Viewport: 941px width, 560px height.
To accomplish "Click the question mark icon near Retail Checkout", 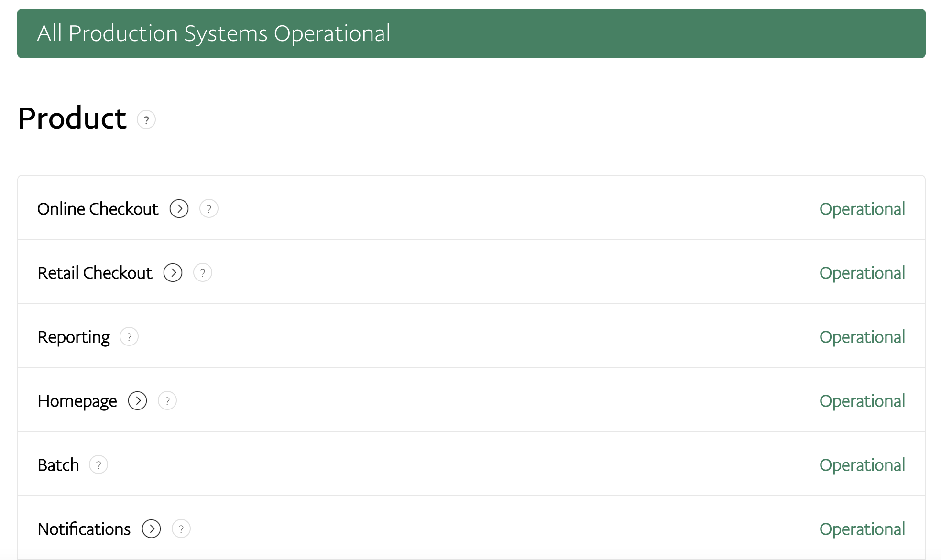I will 203,272.
